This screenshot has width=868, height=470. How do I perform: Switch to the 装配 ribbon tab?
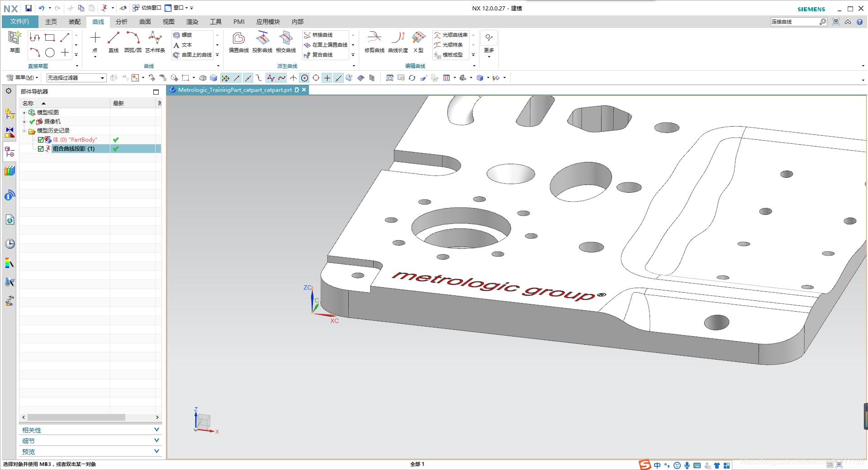pyautogui.click(x=74, y=22)
